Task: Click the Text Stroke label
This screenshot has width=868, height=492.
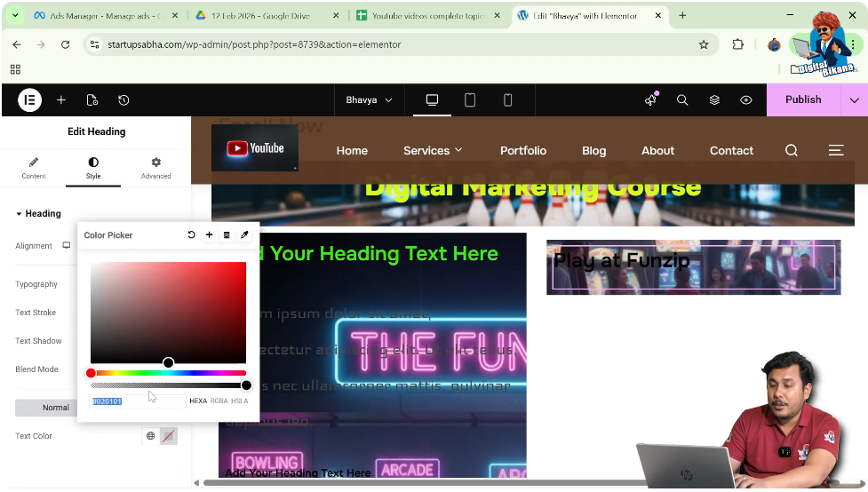Action: coord(36,312)
